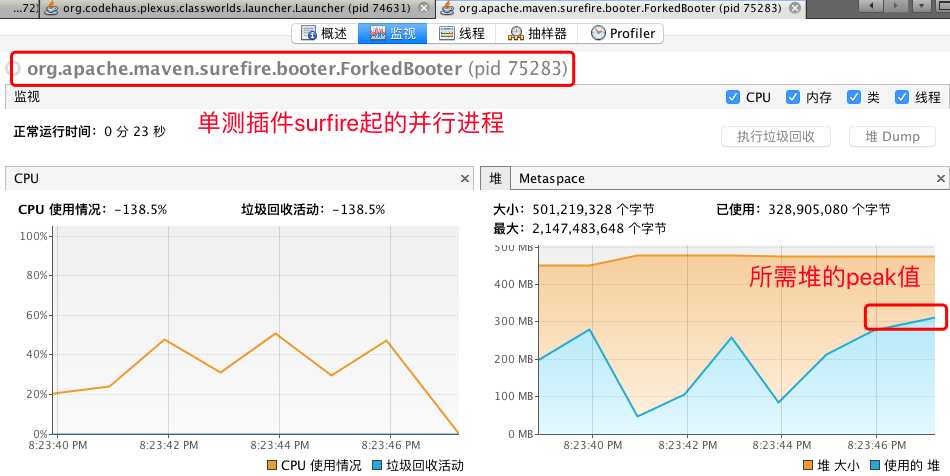Close the Launcher pid 74631 tab
Image resolution: width=950 pixels, height=476 pixels.
click(425, 8)
